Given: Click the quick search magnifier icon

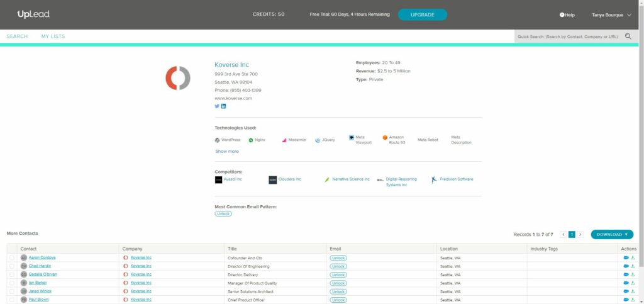Looking at the screenshot, I should [628, 36].
